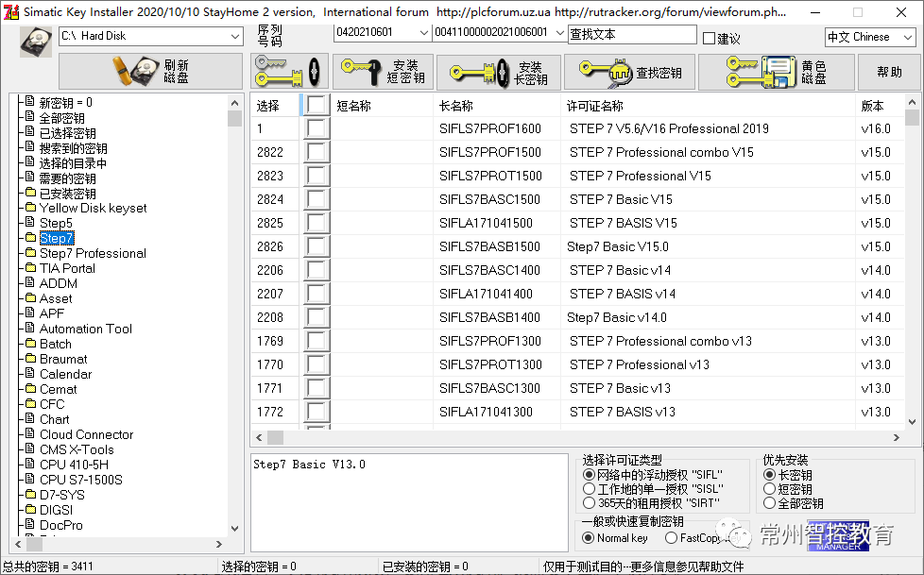Click tree panel scroll down arrow

point(234,528)
